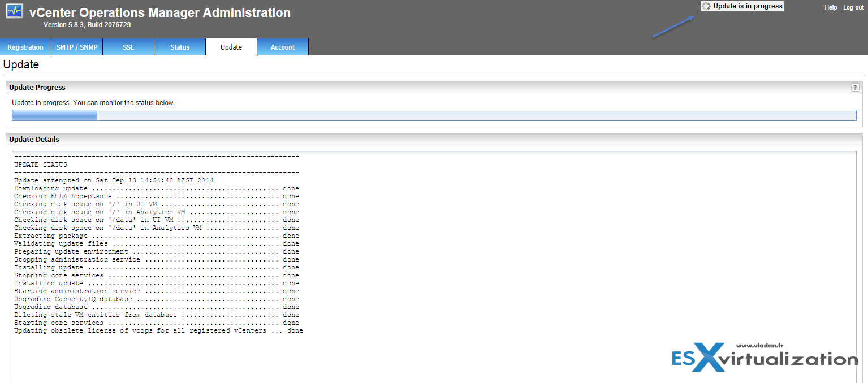The width and height of the screenshot is (868, 383).
Task: Click the 'Update Details' panel header
Action: point(434,139)
